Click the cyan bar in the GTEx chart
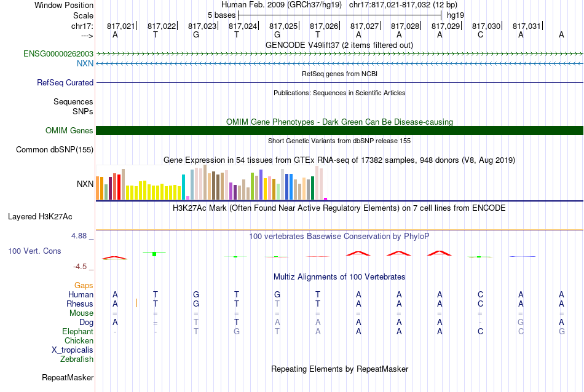Screen dimensions: 584x392 183,187
